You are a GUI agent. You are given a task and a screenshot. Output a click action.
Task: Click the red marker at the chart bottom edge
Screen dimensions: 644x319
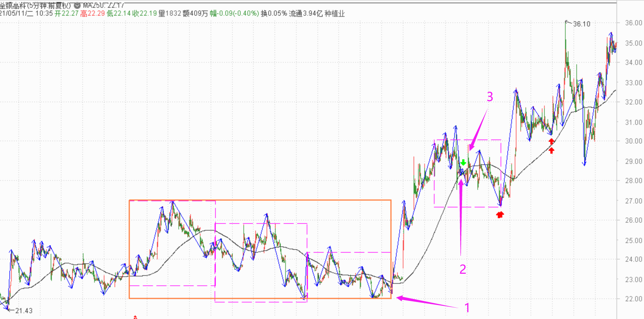[135, 317]
